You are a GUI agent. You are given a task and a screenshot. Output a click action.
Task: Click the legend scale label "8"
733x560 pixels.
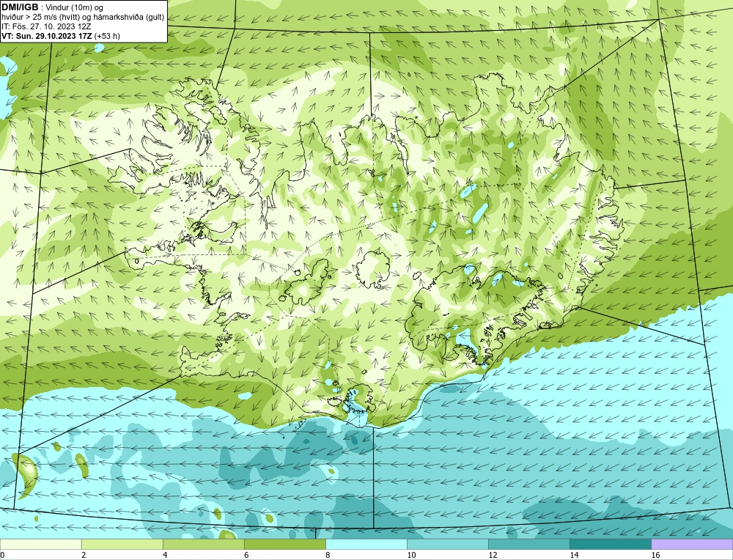(328, 555)
